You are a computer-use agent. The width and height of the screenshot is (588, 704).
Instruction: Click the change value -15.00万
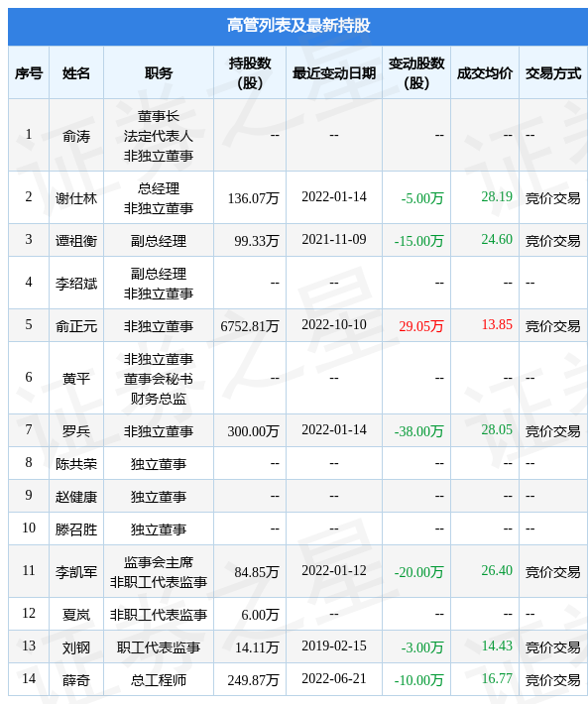coord(418,241)
